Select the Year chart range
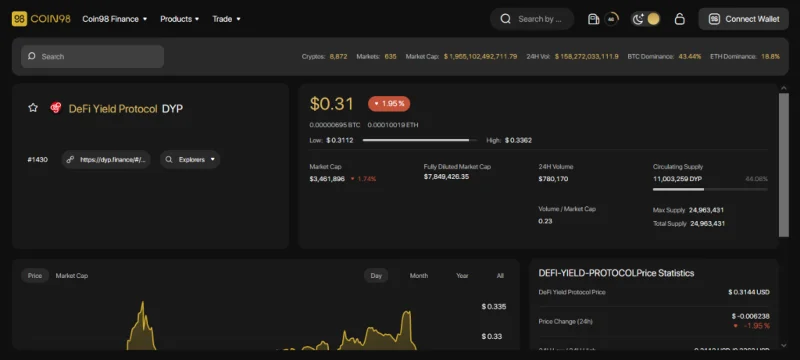 pyautogui.click(x=462, y=275)
